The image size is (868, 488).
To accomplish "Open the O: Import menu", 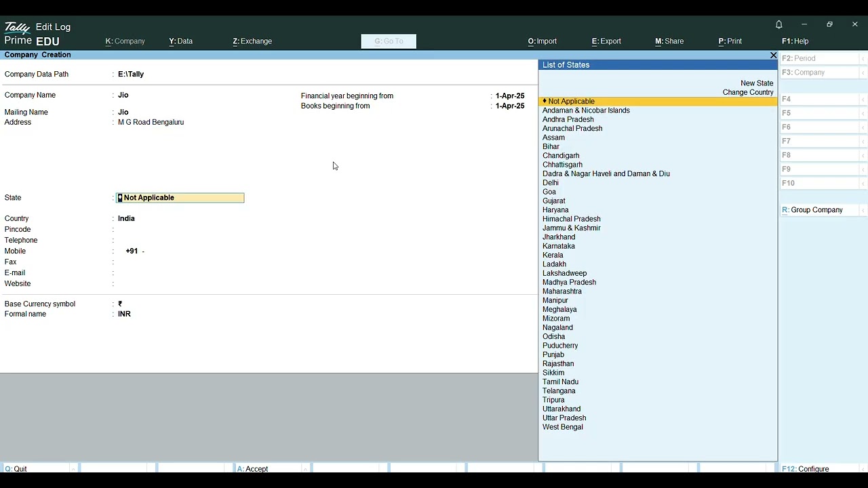I will point(542,41).
